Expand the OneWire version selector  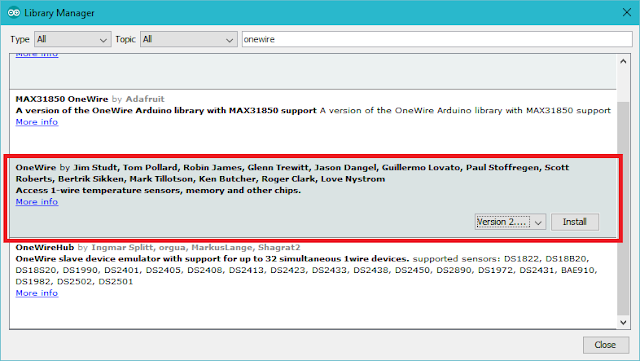[x=510, y=222]
